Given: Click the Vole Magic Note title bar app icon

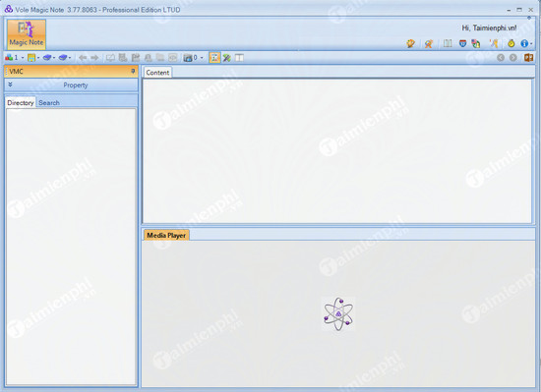Looking at the screenshot, I should 9,9.
